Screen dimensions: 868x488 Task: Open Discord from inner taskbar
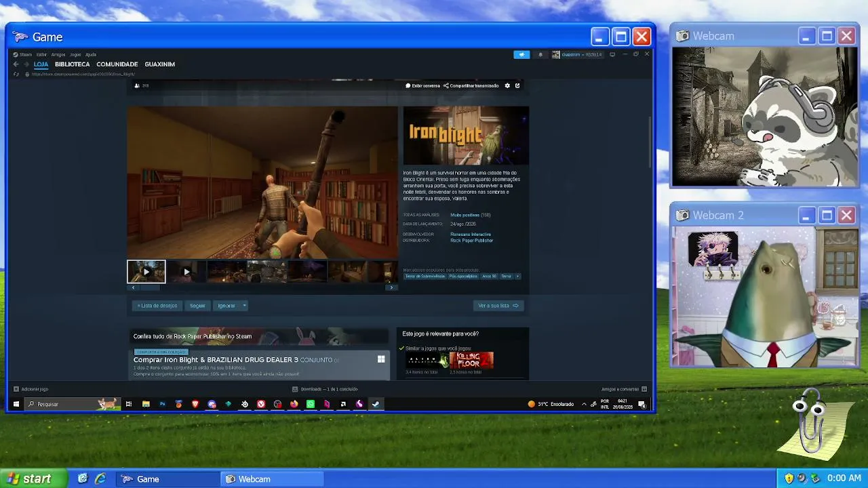click(212, 404)
